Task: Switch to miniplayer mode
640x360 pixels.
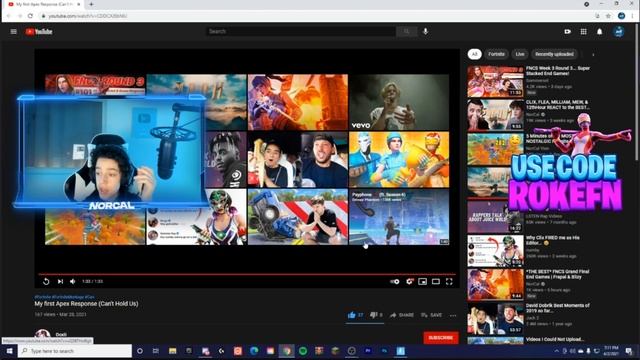Action: 422,281
